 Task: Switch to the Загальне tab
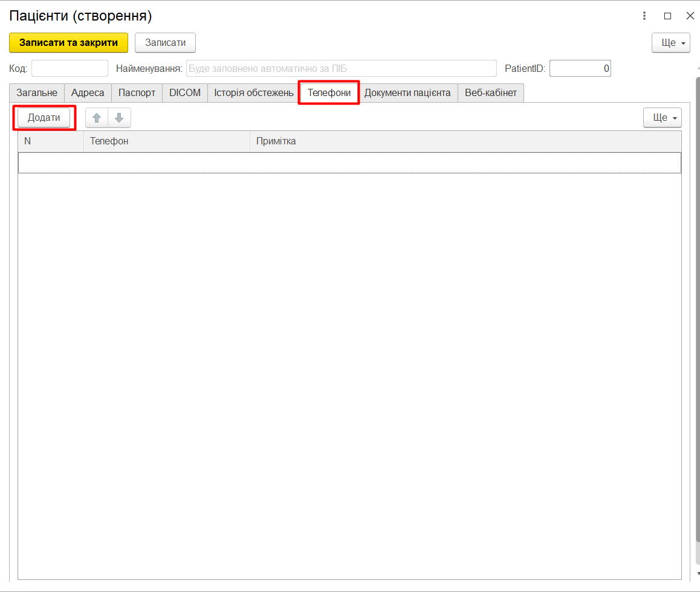point(37,93)
